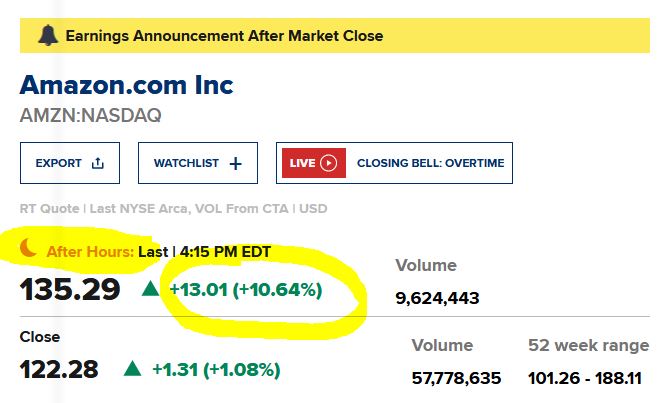Screen dimensions: 665x403
Task: Click the Watchlist plus icon
Action: 236,163
